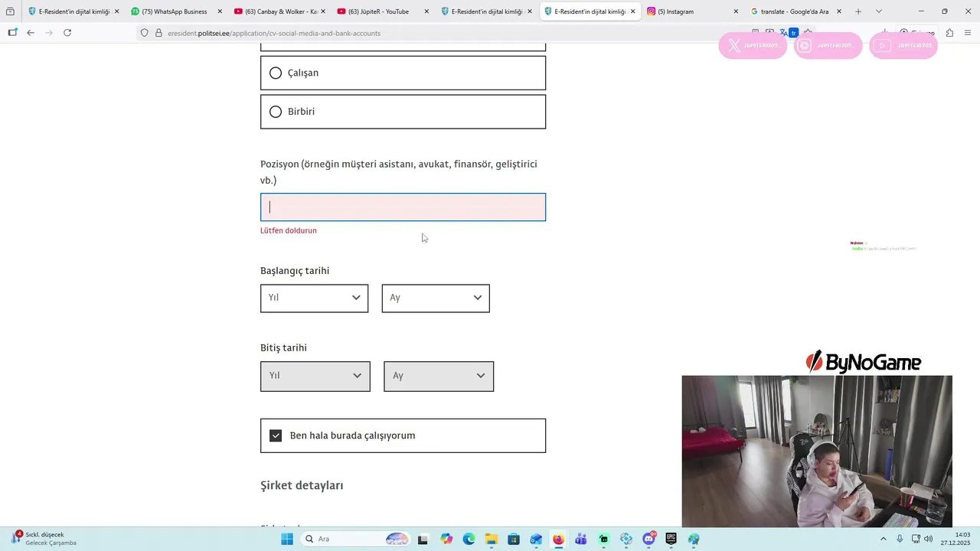Open the weather widget Sıckl. düşecek
This screenshot has height=551, width=980.
(44, 539)
